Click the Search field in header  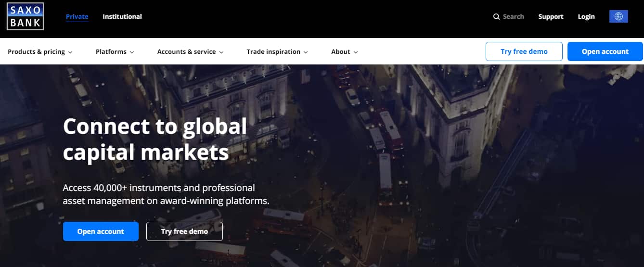click(x=509, y=16)
